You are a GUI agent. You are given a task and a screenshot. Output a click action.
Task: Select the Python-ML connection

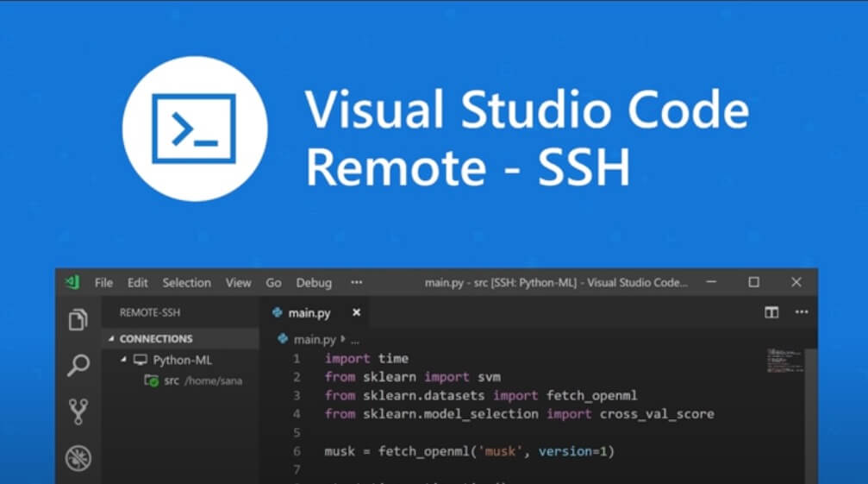[x=182, y=360]
